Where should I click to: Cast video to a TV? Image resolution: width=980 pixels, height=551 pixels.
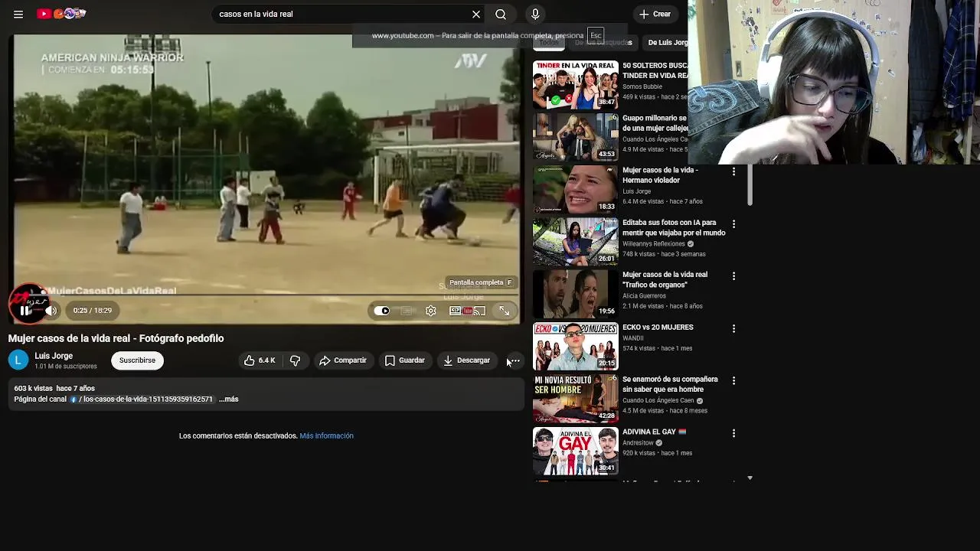click(479, 311)
